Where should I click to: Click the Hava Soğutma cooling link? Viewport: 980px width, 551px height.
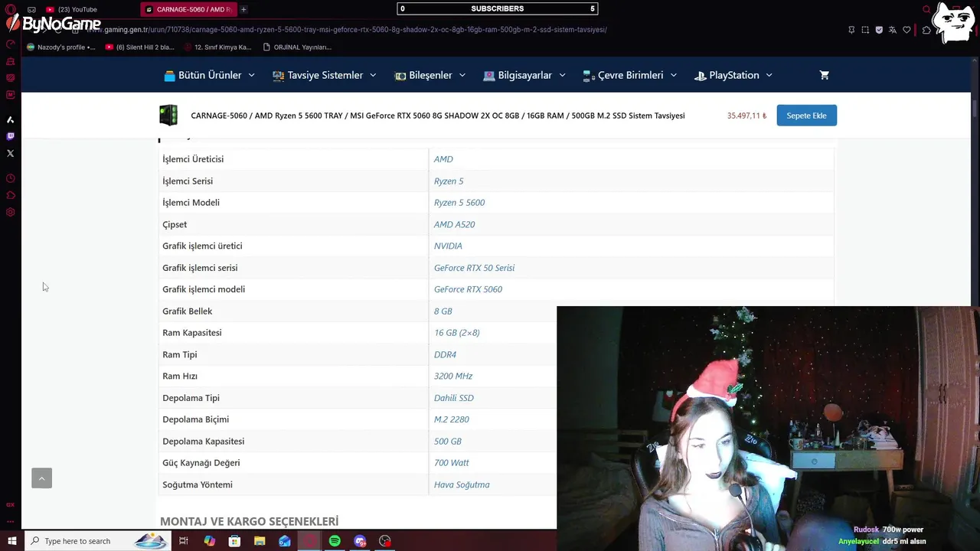[x=462, y=484]
